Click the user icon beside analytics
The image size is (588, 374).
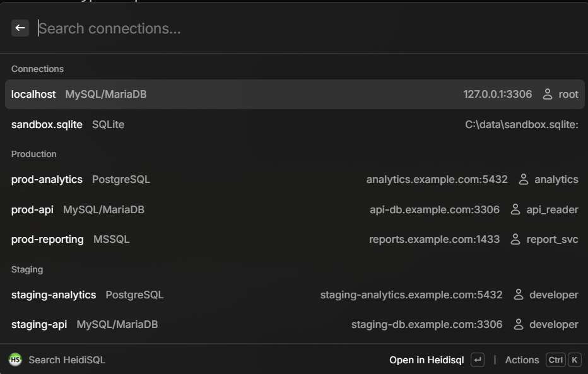tap(524, 180)
